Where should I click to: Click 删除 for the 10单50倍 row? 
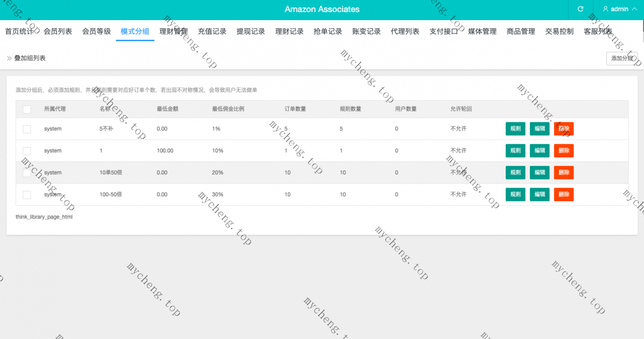(x=563, y=173)
